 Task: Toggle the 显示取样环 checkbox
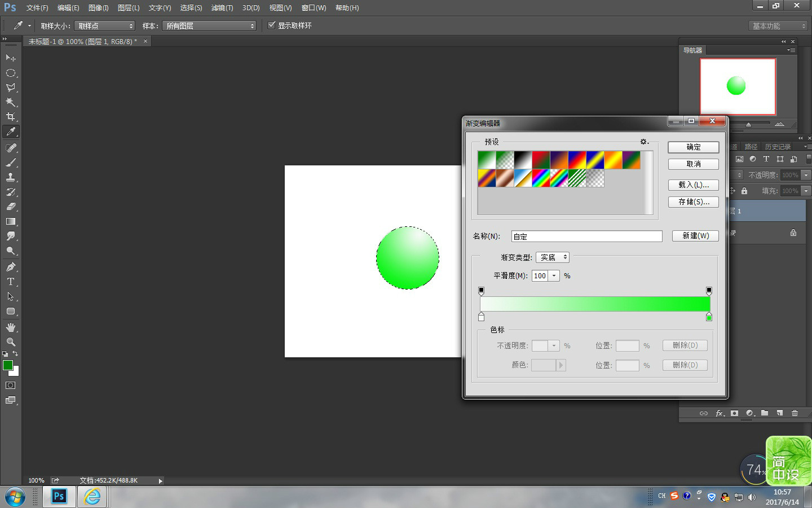[272, 25]
